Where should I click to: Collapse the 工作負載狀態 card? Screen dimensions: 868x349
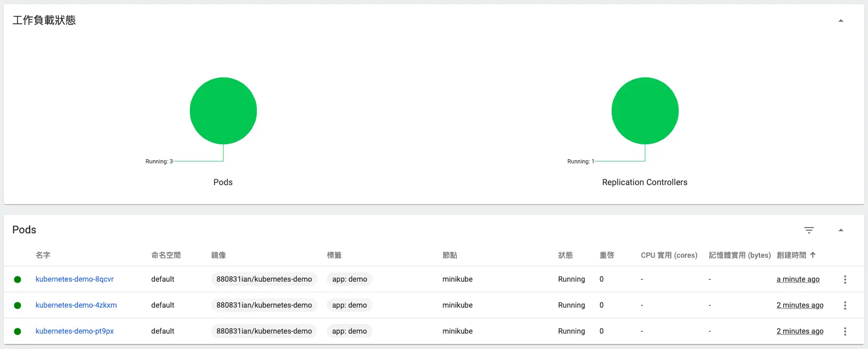pyautogui.click(x=840, y=21)
